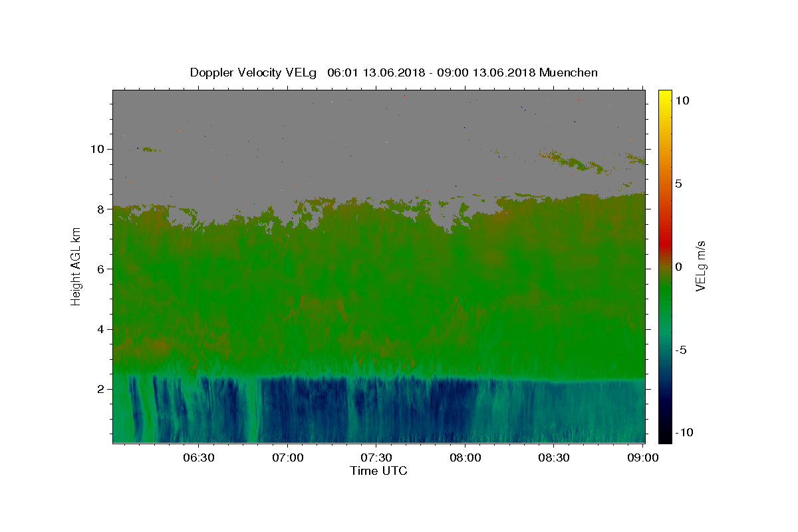Click the colorbar value '5'
Image resolution: width=798 pixels, height=532 pixels.
[x=679, y=184]
